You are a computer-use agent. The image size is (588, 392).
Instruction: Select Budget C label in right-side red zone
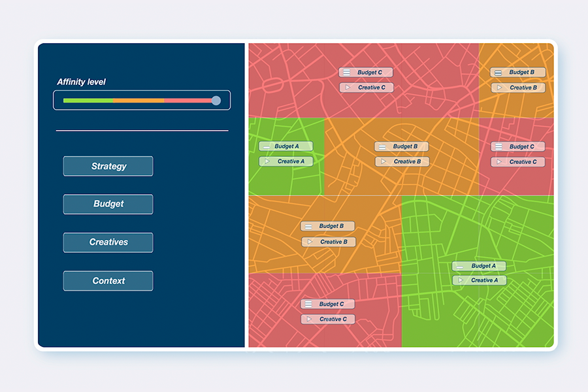click(521, 146)
